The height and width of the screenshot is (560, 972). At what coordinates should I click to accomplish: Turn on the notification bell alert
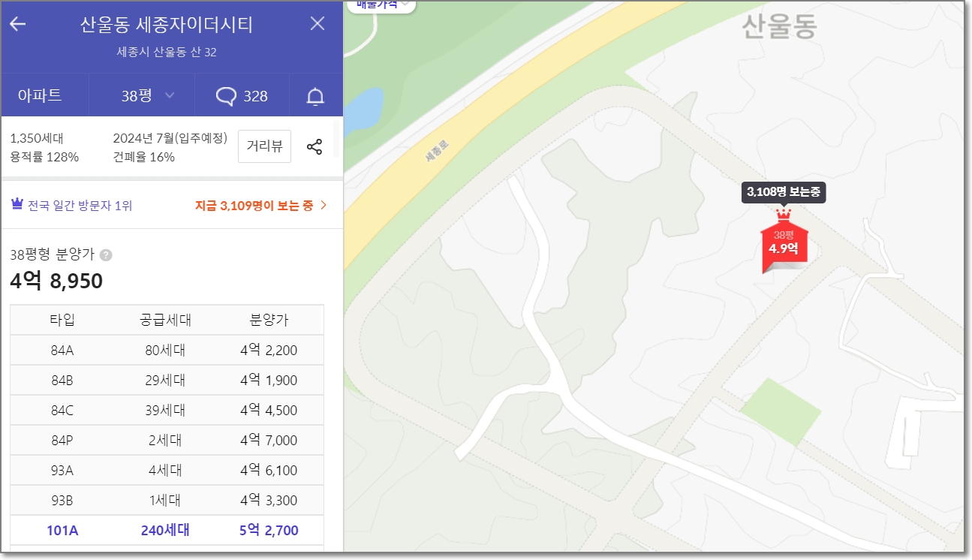tap(316, 96)
